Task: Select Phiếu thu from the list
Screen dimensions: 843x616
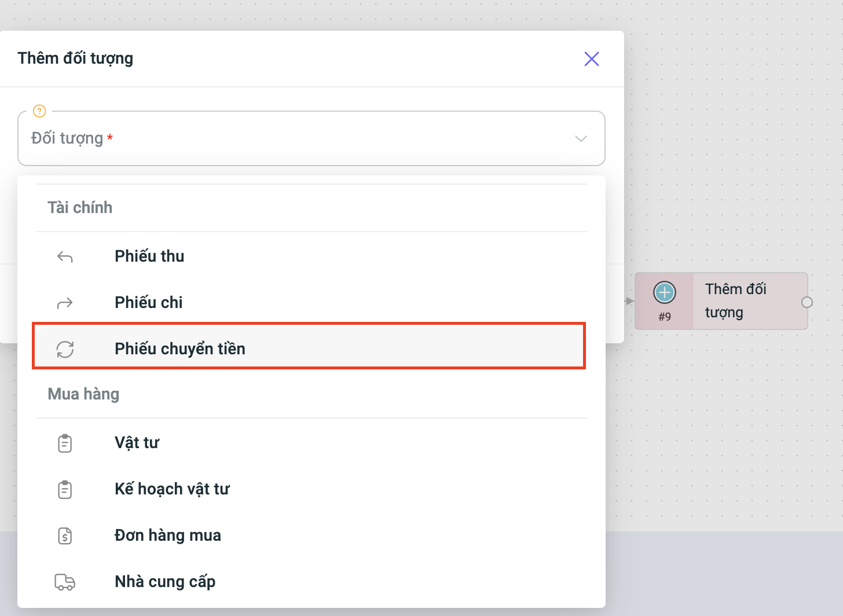Action: pos(149,256)
